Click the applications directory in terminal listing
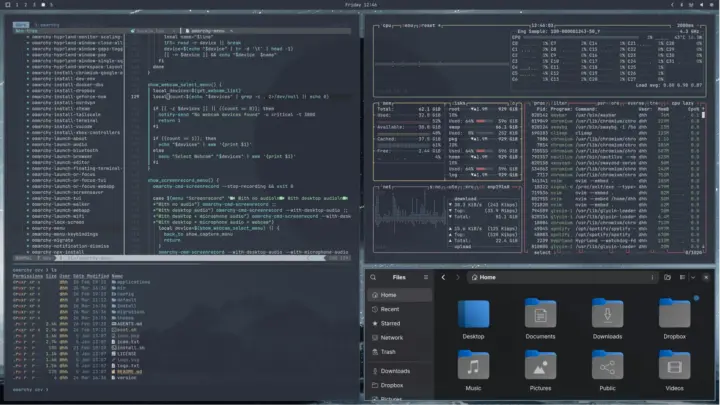The image size is (720, 405). (x=133, y=282)
